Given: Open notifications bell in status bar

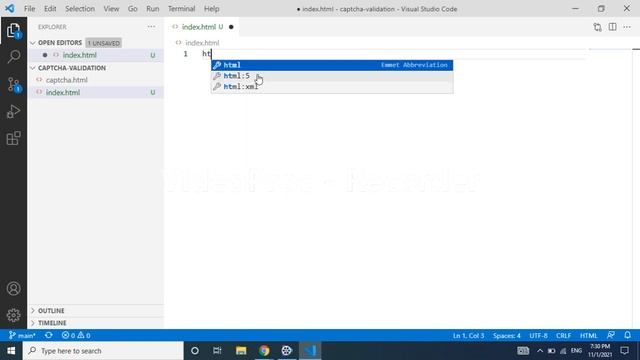Looking at the screenshot, I should 627,335.
